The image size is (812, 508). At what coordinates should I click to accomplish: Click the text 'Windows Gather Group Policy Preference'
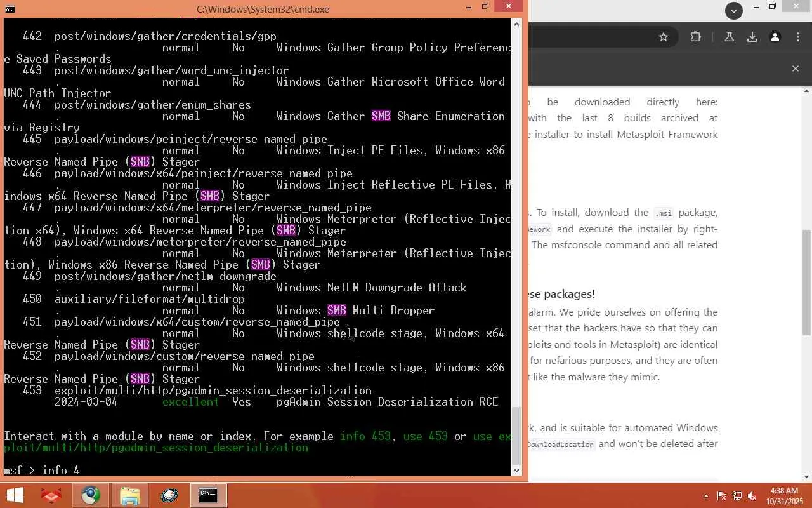pyautogui.click(x=394, y=48)
